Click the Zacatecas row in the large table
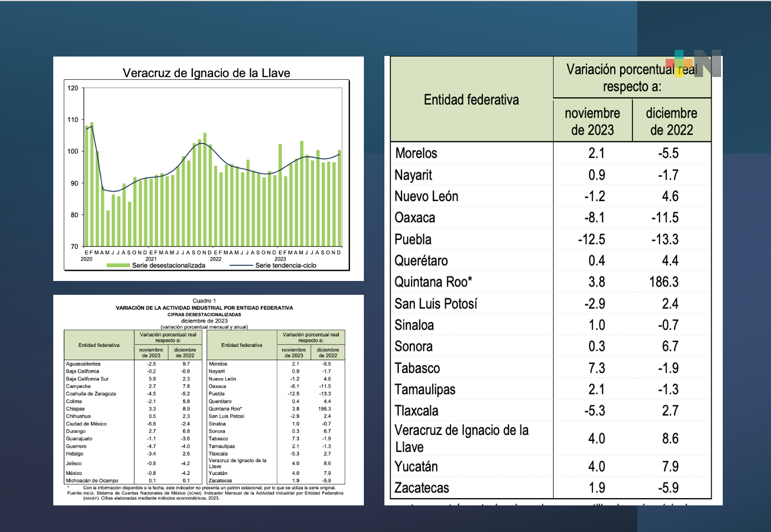771x532 pixels. (423, 488)
